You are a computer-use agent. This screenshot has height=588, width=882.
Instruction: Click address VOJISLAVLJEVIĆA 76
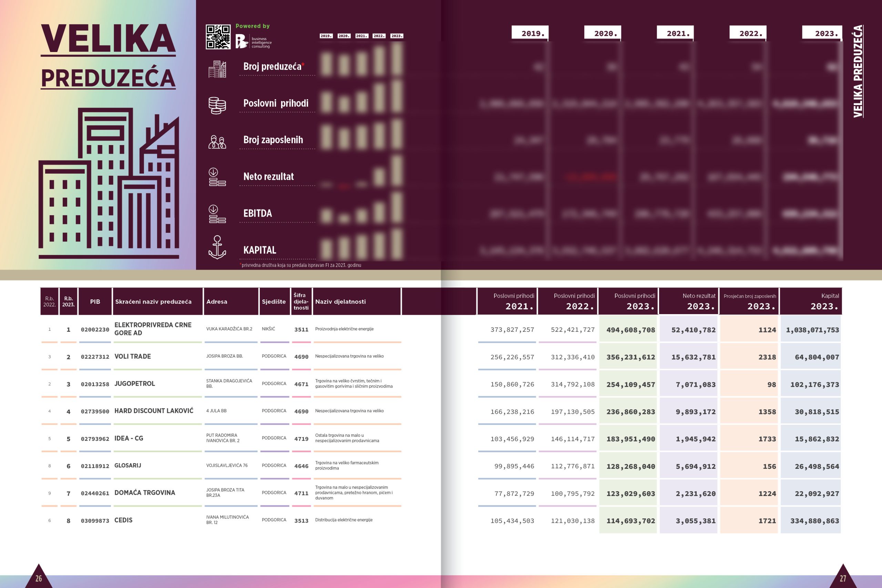[226, 465]
